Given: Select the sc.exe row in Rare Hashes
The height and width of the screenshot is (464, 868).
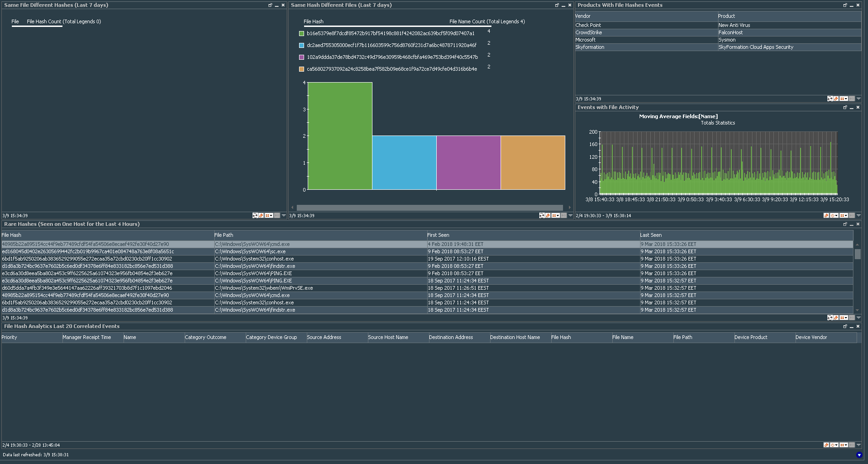Looking at the screenshot, I should 250,251.
